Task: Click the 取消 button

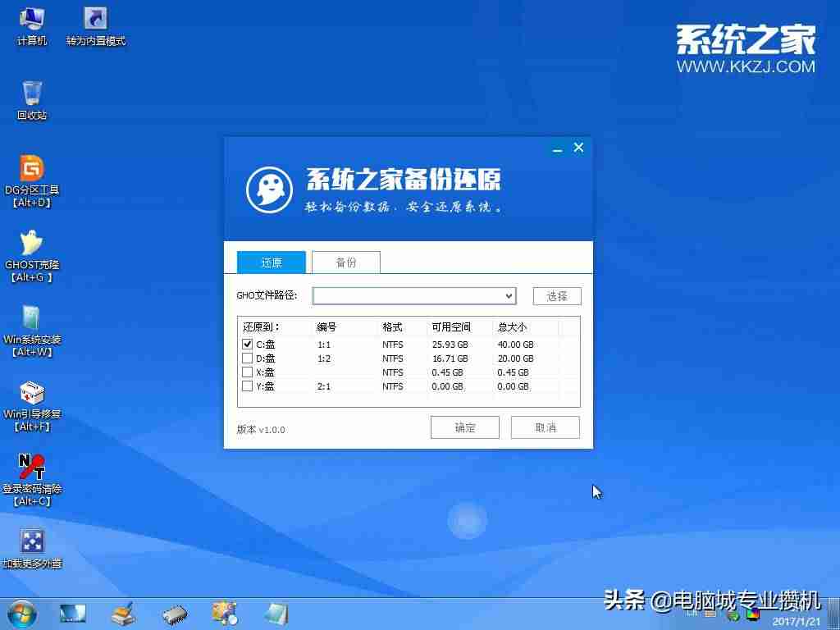Action: tap(546, 427)
